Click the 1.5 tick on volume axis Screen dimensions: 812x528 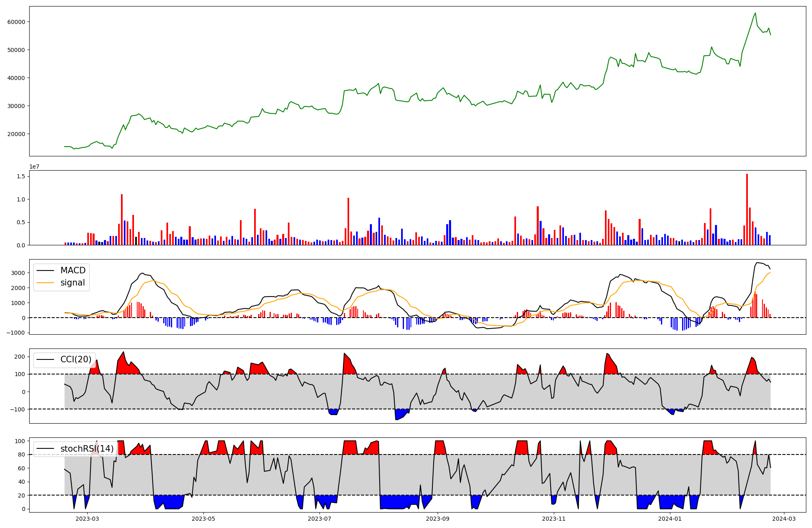pos(21,177)
